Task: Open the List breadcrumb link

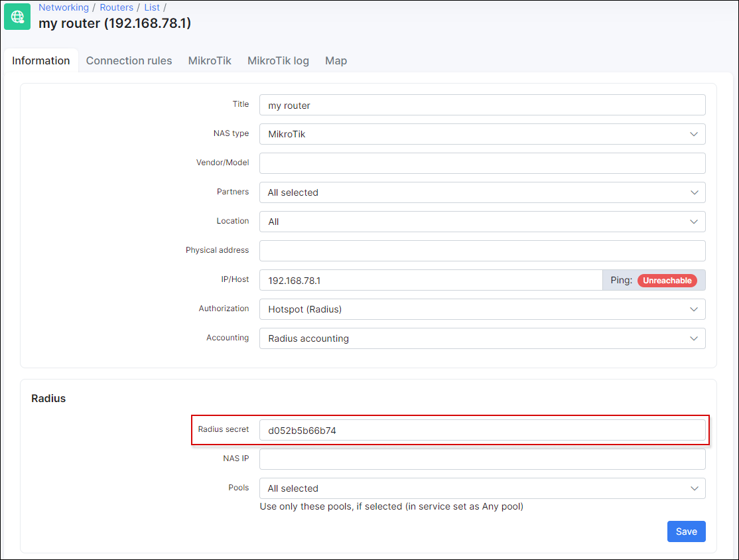Action: pyautogui.click(x=152, y=7)
